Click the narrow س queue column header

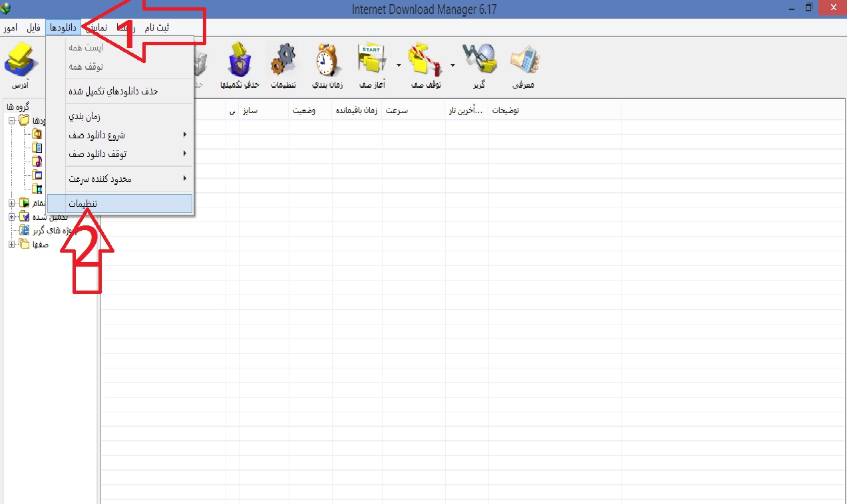(x=232, y=110)
